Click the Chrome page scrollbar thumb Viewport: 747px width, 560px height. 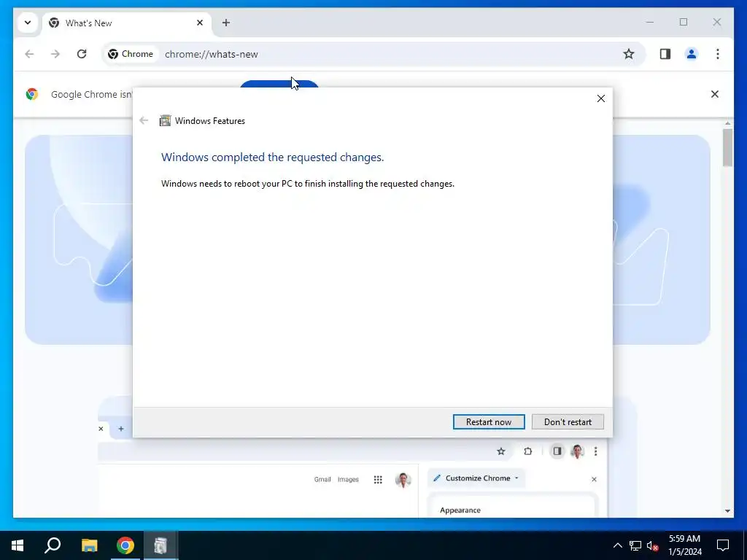(727, 147)
